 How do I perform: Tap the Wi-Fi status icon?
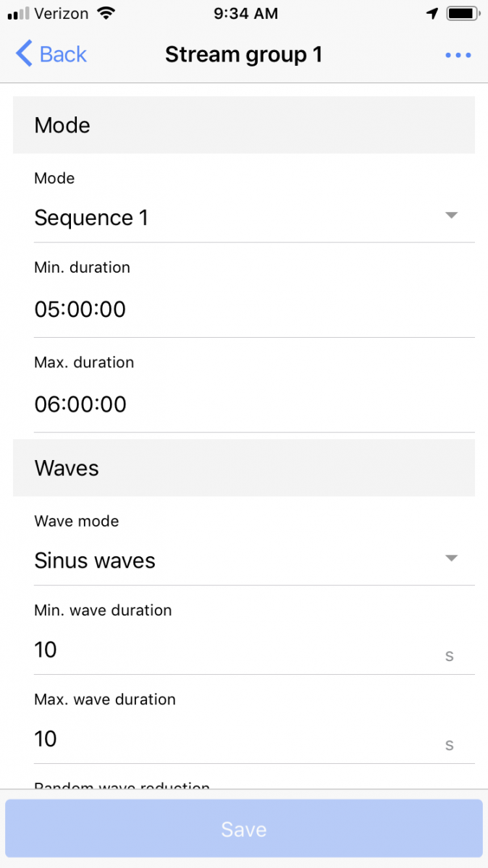(x=106, y=14)
